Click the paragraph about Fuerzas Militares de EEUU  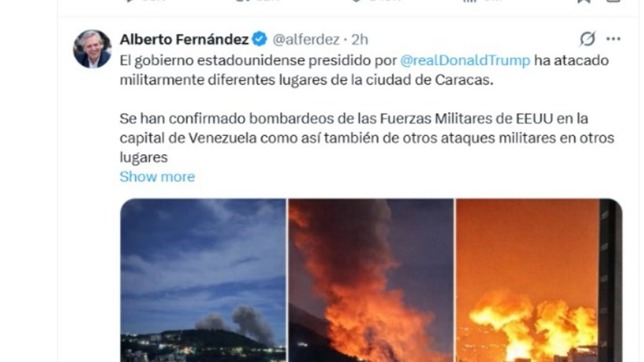pos(367,138)
